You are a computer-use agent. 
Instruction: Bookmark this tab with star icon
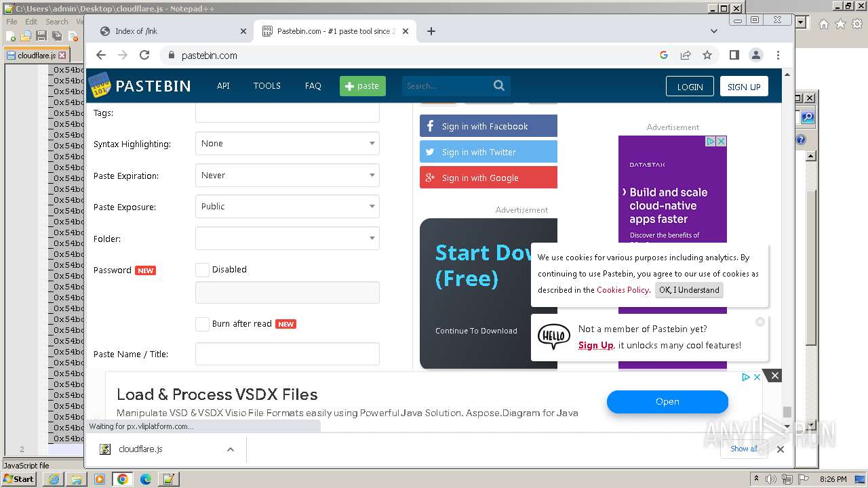click(707, 56)
